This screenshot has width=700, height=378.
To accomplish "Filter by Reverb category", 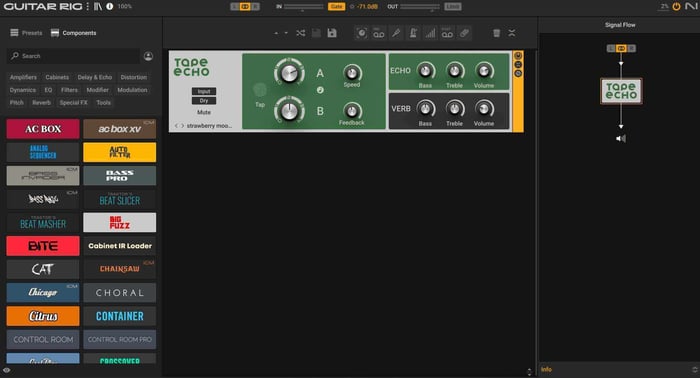I will [42, 103].
